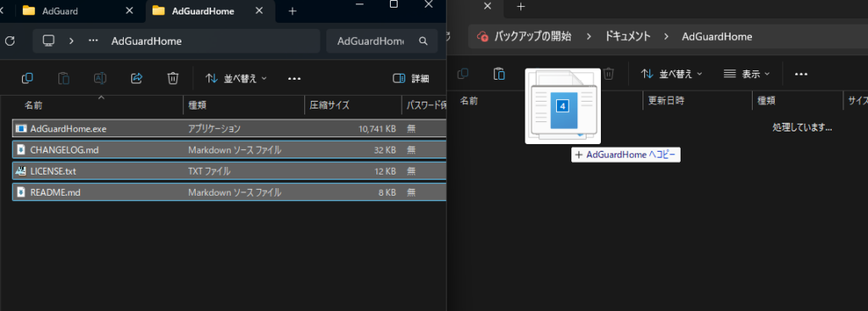Add a new tab in left window
868x311 pixels.
[292, 11]
